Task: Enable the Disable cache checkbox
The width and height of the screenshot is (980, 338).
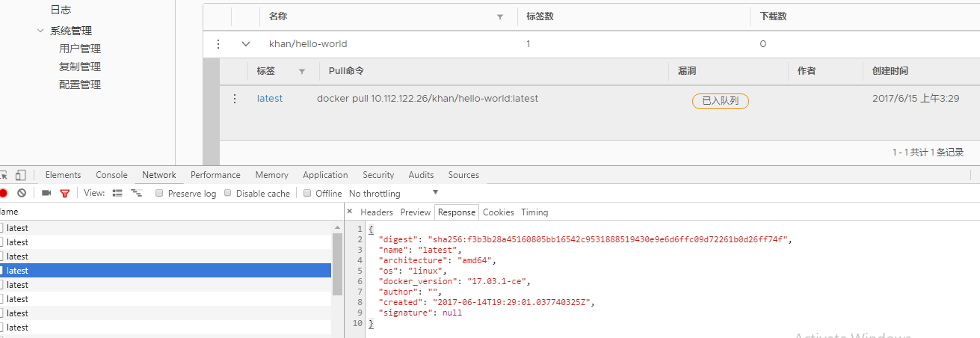Action: (227, 194)
